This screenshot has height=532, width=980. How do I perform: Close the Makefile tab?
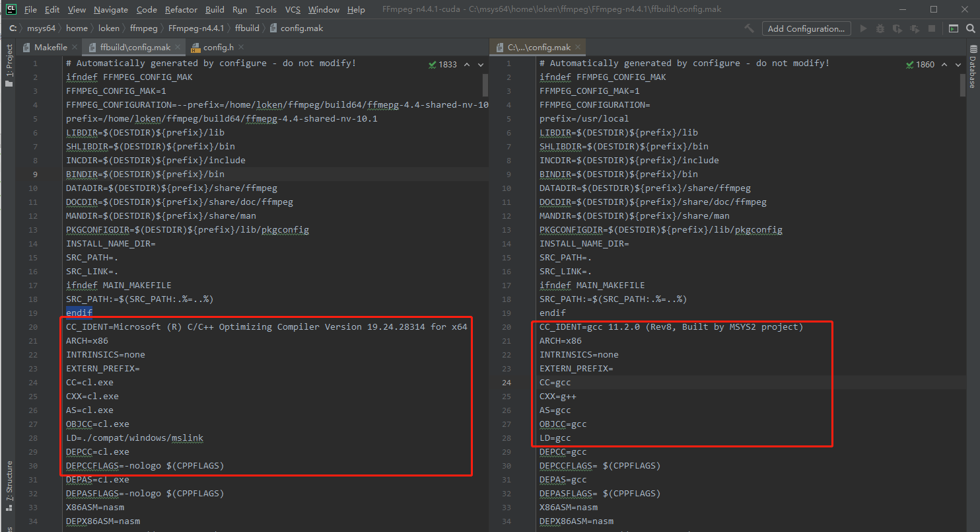pos(75,47)
